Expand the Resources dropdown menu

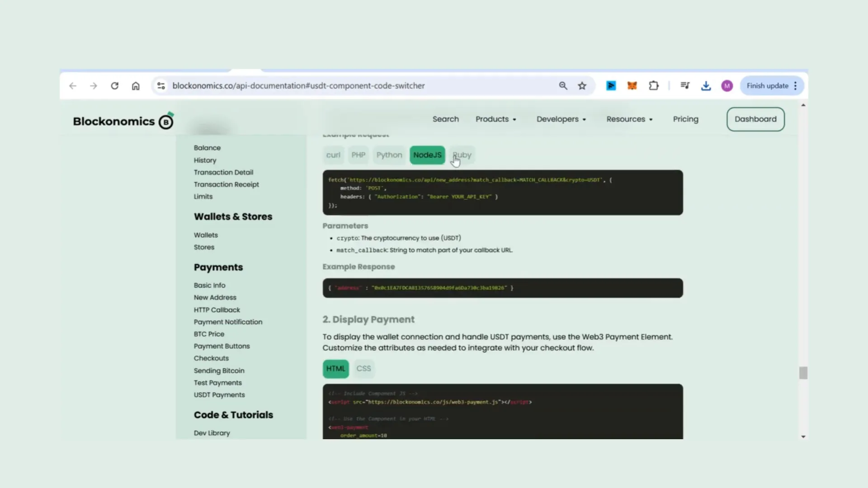tap(629, 119)
